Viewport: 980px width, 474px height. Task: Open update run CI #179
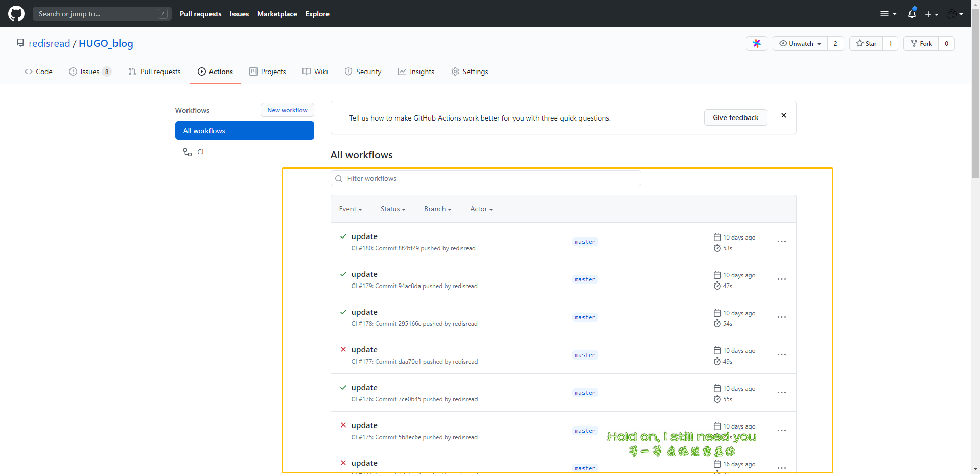[x=364, y=274]
